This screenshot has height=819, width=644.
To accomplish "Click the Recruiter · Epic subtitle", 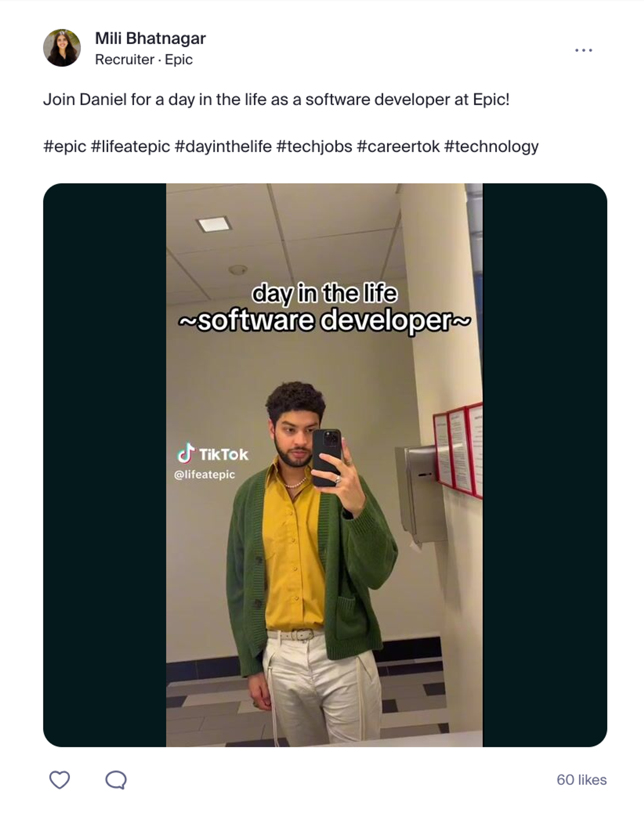I will pos(144,60).
